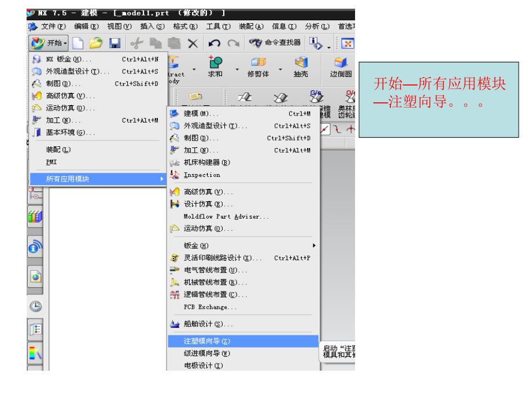Click the Redo arrow icon
Image resolution: width=532 pixels, height=399 pixels.
click(234, 43)
